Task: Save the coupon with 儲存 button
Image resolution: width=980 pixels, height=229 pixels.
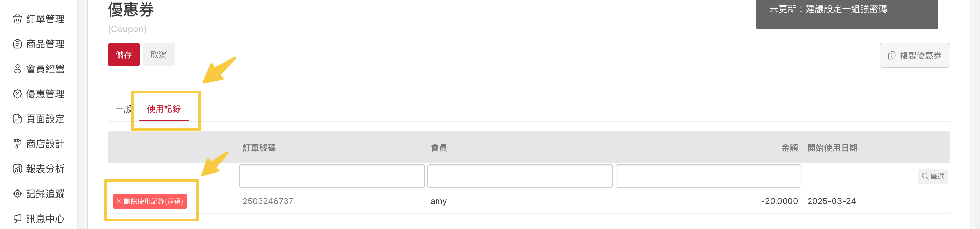Action: tap(124, 54)
